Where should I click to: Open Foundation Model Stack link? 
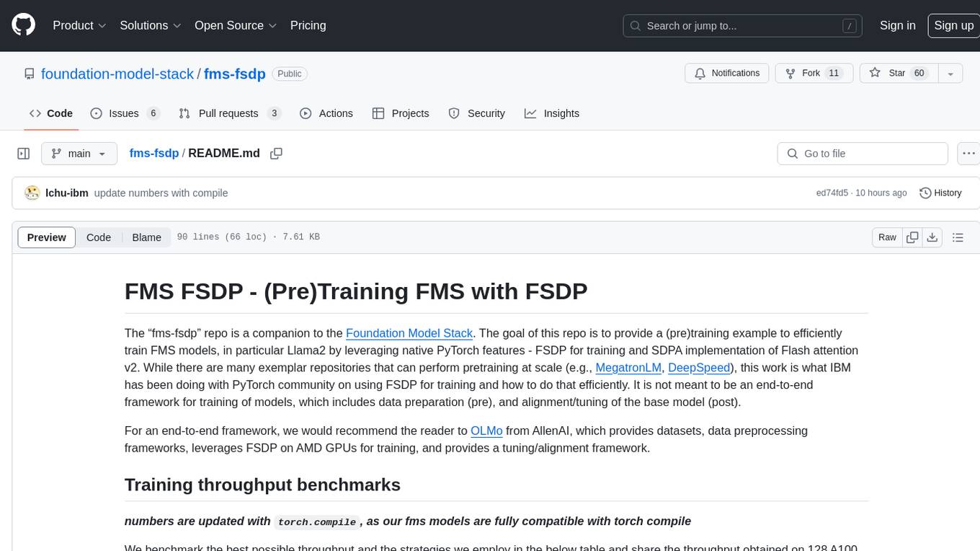pyautogui.click(x=409, y=333)
